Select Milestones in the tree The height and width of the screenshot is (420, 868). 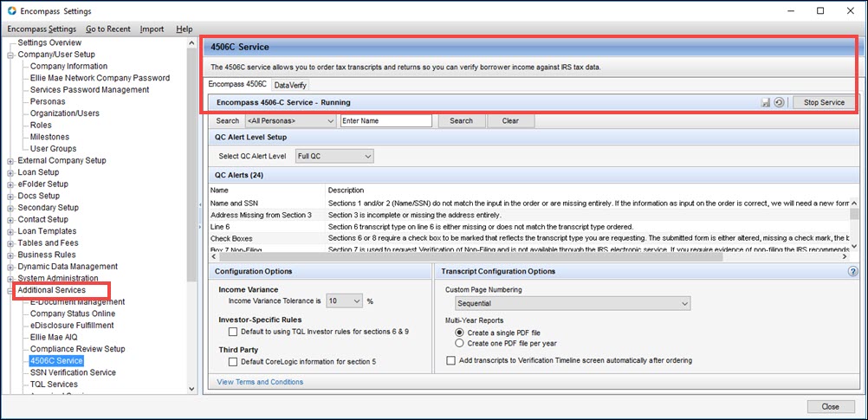coord(49,137)
